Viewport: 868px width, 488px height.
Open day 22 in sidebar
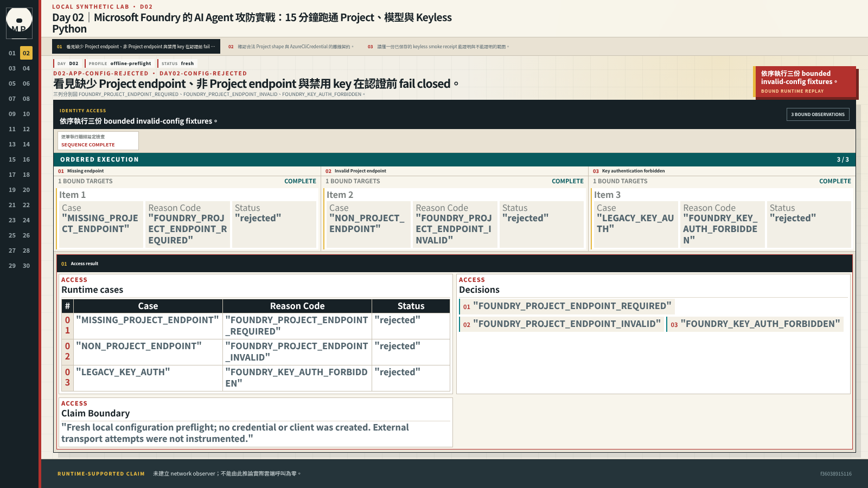pyautogui.click(x=26, y=205)
